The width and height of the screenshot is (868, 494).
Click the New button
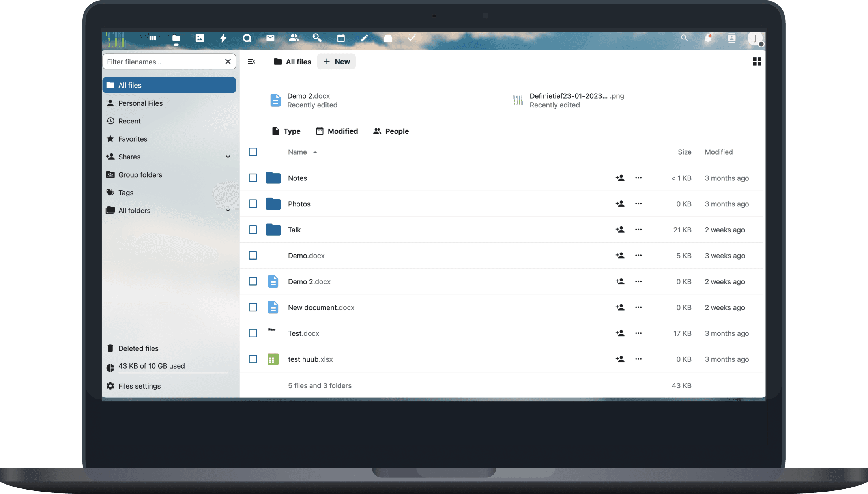coord(337,62)
